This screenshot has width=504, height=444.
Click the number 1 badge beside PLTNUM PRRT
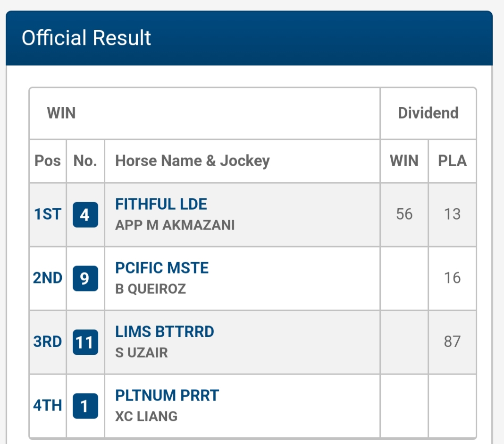(x=85, y=406)
